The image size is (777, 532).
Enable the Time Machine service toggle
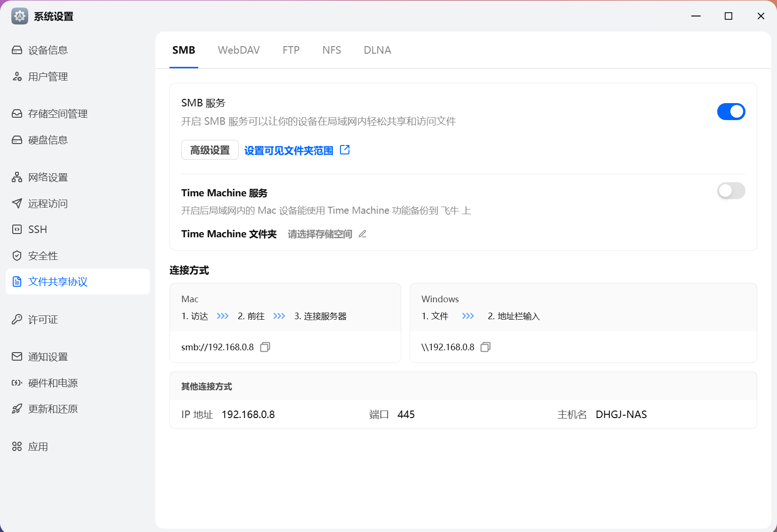[x=731, y=191]
